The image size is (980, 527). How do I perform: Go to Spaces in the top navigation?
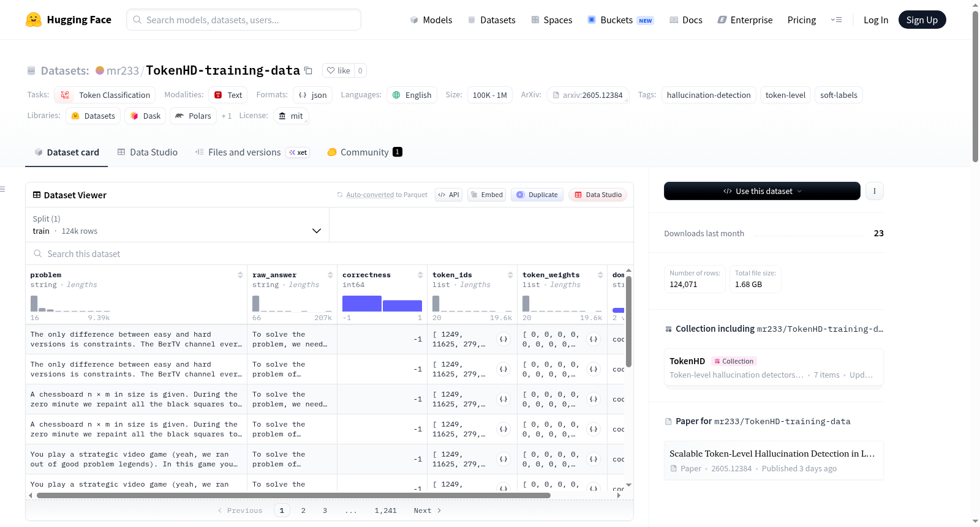(552, 20)
